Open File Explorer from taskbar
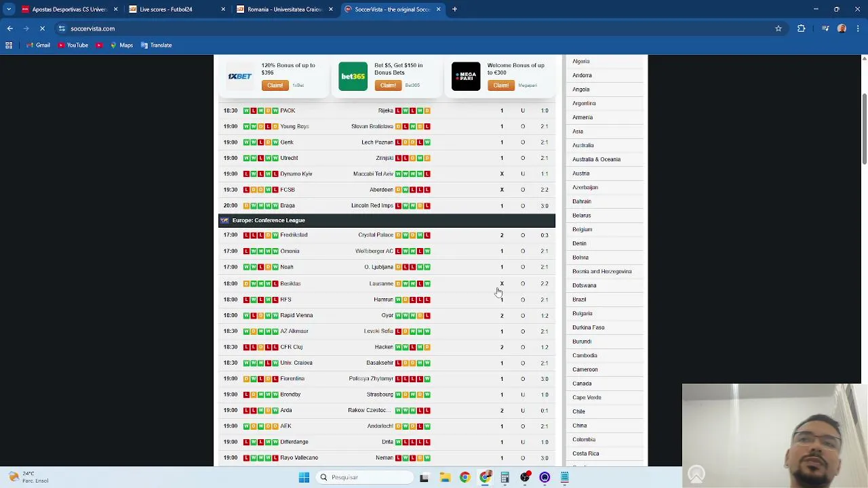 point(445,477)
